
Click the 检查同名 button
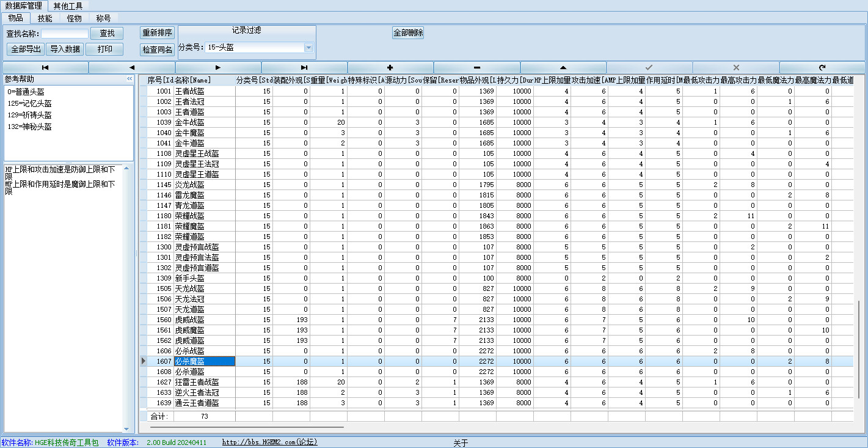[157, 50]
